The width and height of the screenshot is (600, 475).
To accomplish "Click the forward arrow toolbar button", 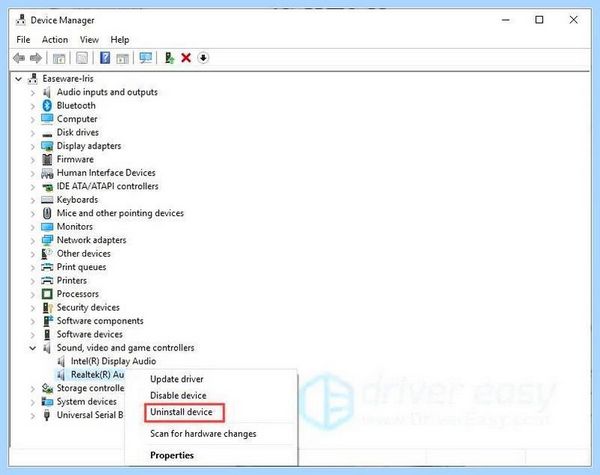I will pos(36,58).
